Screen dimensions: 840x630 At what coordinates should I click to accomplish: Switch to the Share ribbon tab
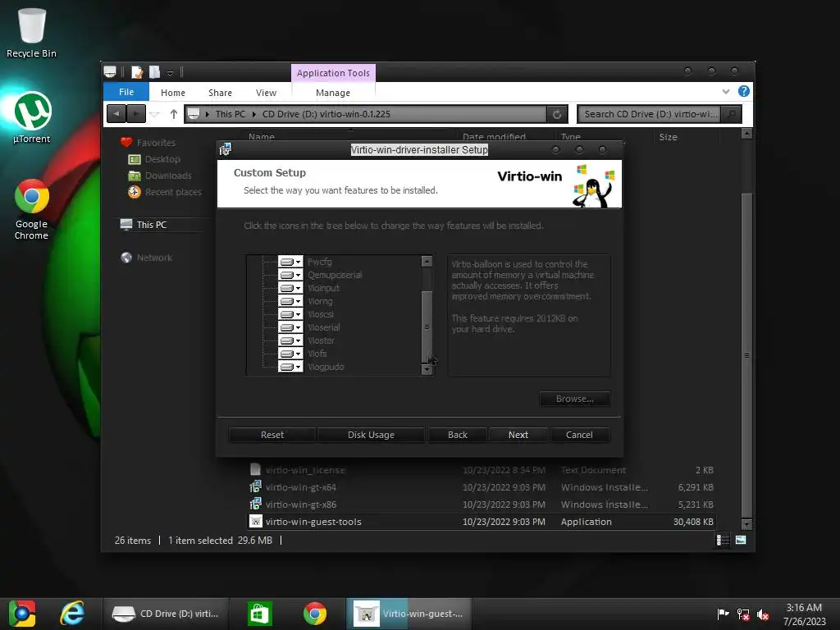[220, 93]
